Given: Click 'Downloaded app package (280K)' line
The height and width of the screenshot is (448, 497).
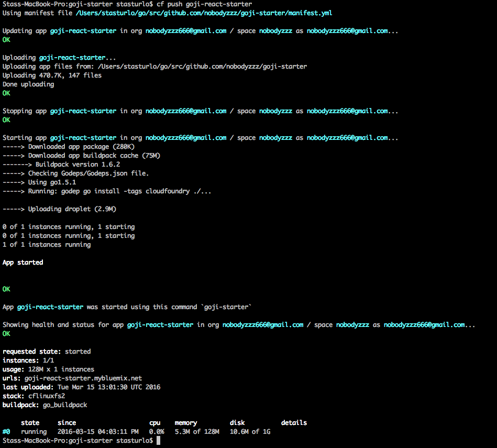Looking at the screenshot, I should click(69, 147).
